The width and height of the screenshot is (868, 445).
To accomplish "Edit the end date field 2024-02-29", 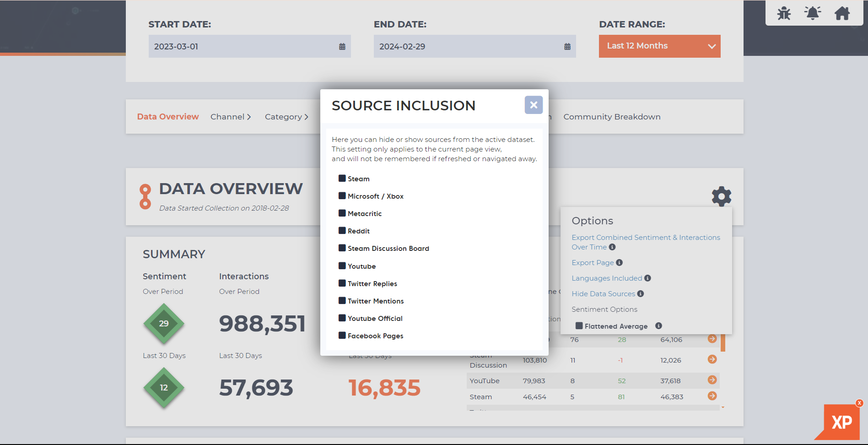I will [474, 46].
